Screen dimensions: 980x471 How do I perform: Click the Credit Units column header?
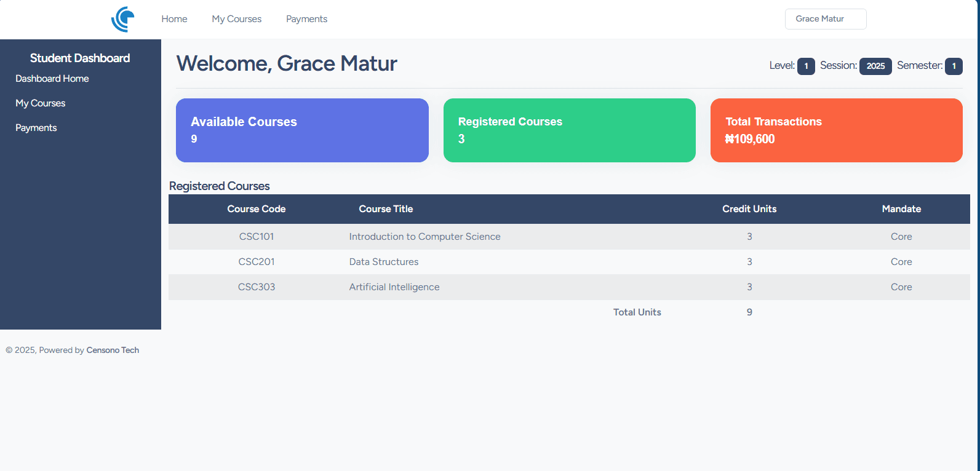coord(749,209)
